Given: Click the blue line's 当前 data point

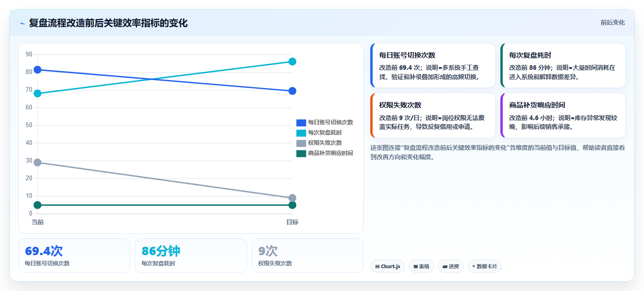Looking at the screenshot, I should point(38,70).
